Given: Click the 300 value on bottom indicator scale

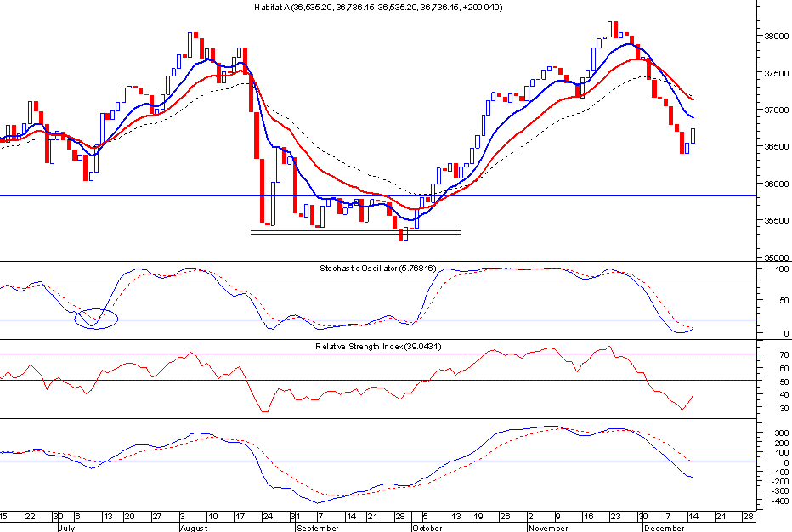Looking at the screenshot, I should [782, 433].
